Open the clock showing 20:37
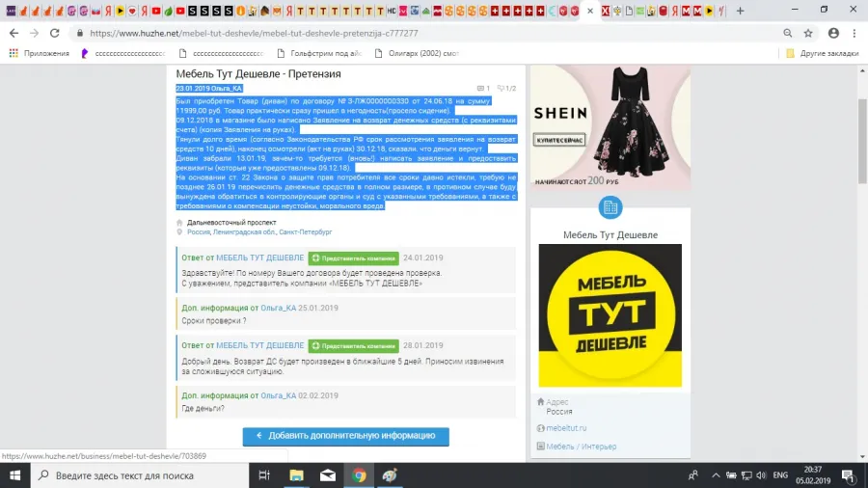This screenshot has width=868, height=488. tap(813, 475)
